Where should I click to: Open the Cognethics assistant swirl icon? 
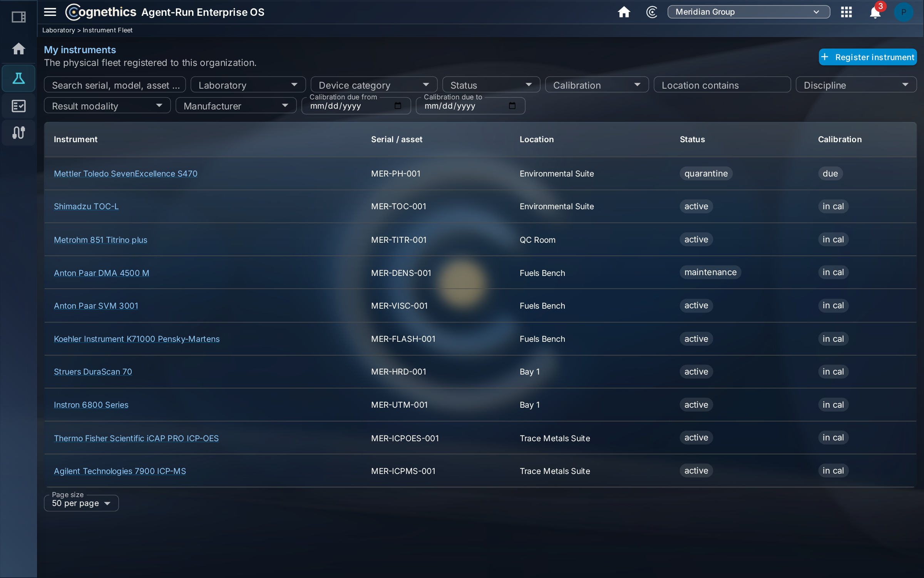651,12
